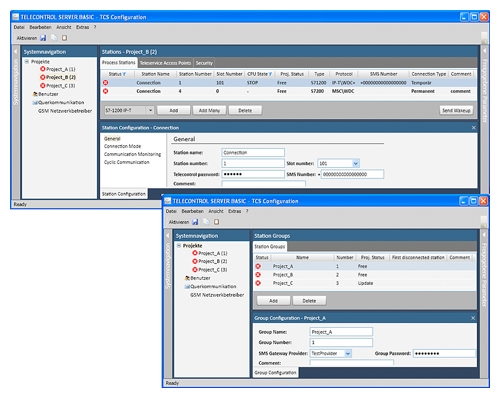Click red status icon of Project_B group row
The height and width of the screenshot is (398, 500).
point(258,274)
